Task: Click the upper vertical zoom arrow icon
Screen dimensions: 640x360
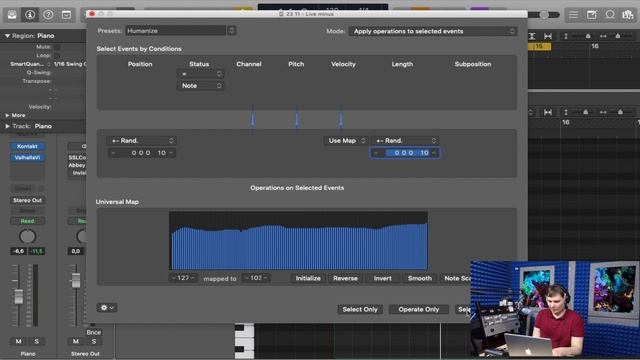Action: click(x=566, y=36)
